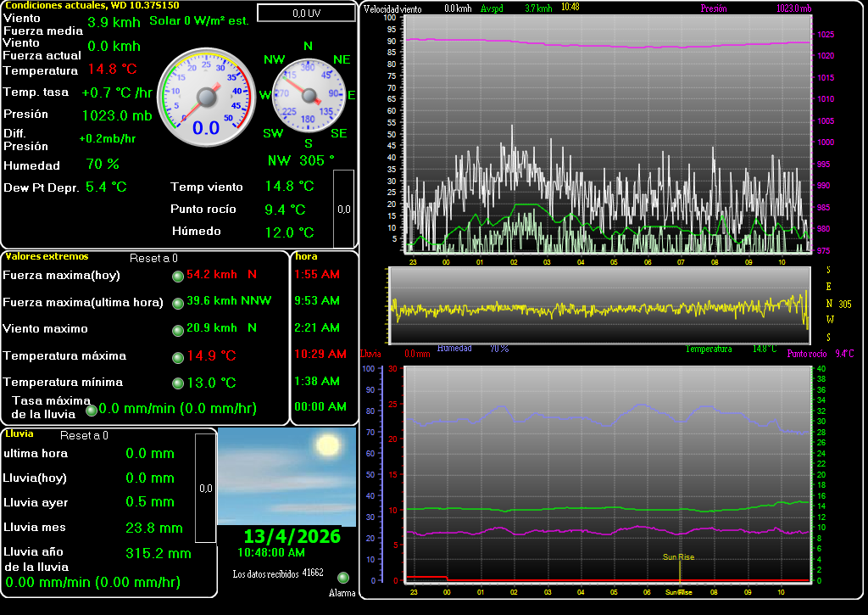Screen dimensions: 868x615
Task: Click the LED beside Fuerza maxima(ultima hora)
Action: [178, 303]
